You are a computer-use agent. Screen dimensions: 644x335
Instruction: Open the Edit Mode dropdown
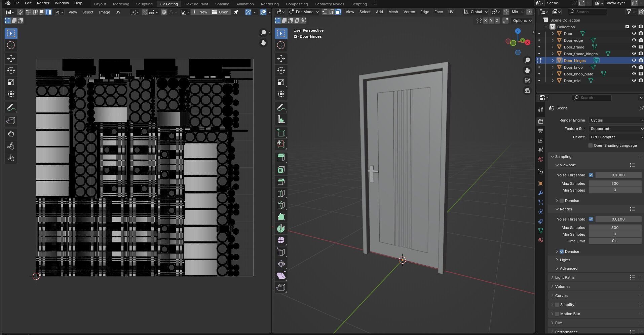pyautogui.click(x=304, y=12)
